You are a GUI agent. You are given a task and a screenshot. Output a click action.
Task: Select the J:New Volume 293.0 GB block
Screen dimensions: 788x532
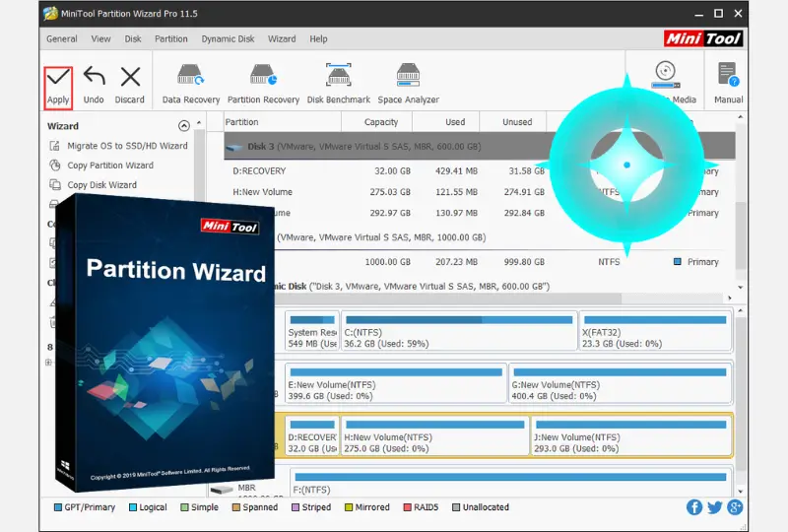point(631,435)
